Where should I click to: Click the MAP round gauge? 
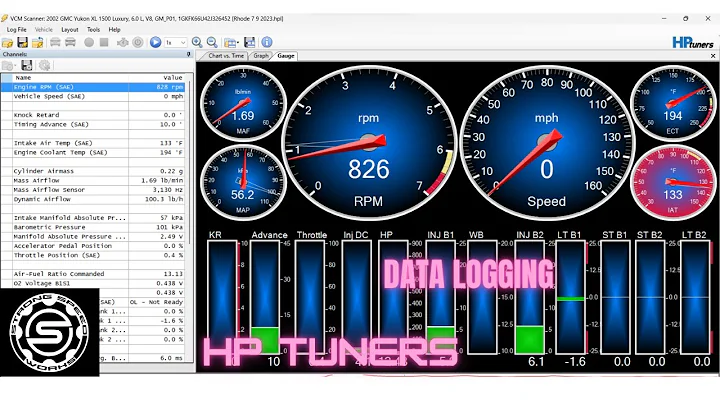tap(243, 182)
